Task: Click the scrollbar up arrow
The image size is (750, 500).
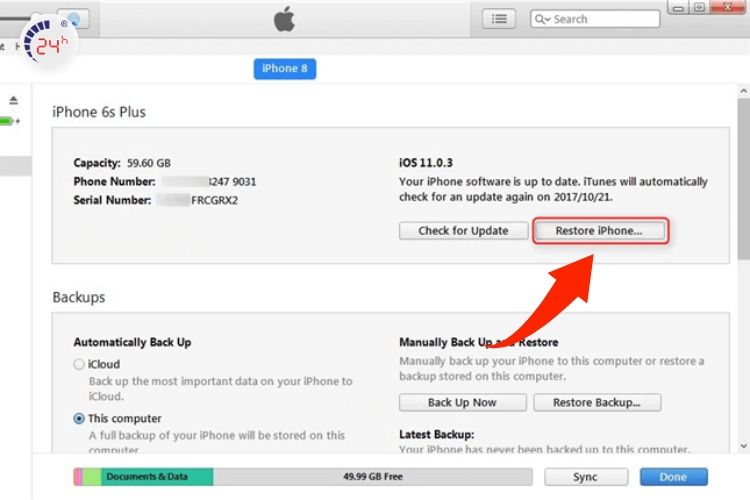Action: coord(743,91)
